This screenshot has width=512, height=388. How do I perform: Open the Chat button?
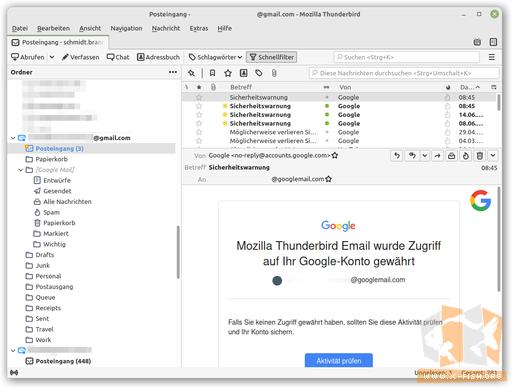118,57
